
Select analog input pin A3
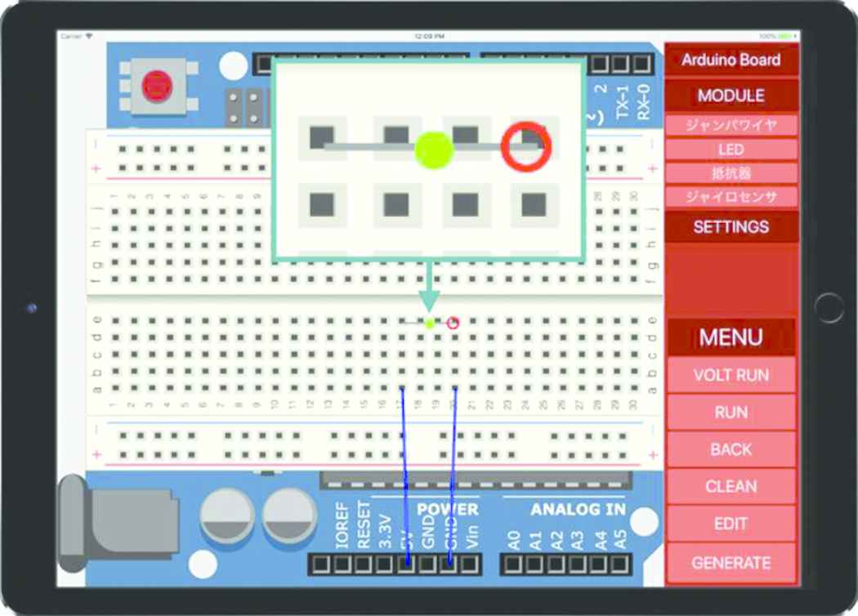[x=577, y=564]
